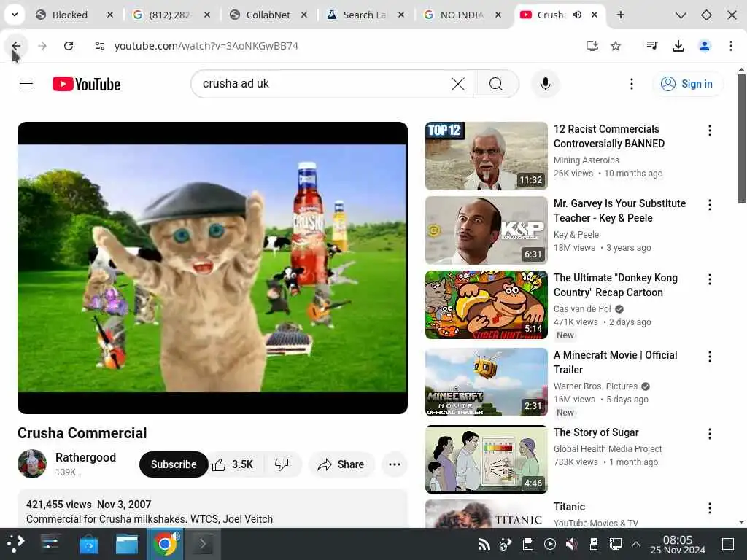Image resolution: width=747 pixels, height=560 pixels.
Task: Open options for Titanic video
Action: [x=709, y=508]
